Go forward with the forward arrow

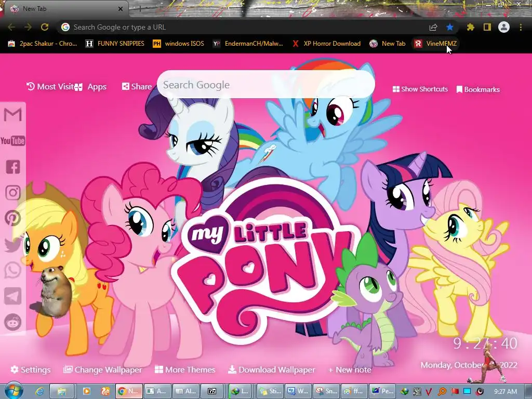(x=28, y=27)
